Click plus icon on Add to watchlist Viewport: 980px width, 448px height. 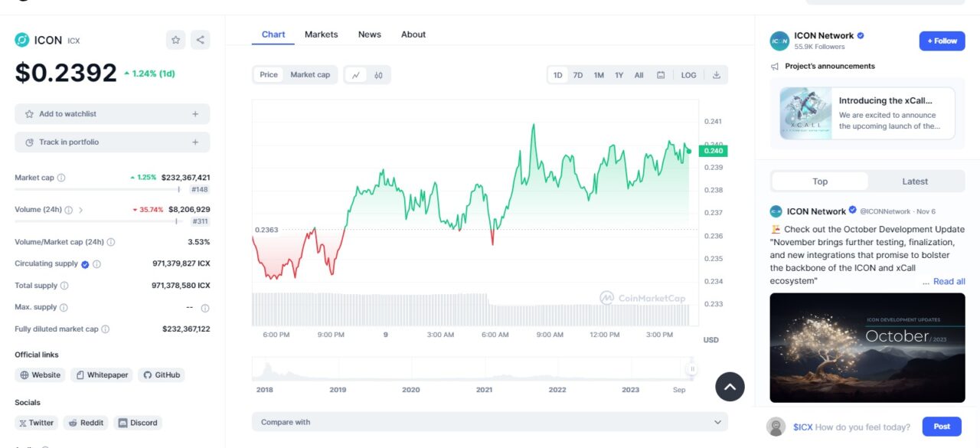pos(195,114)
